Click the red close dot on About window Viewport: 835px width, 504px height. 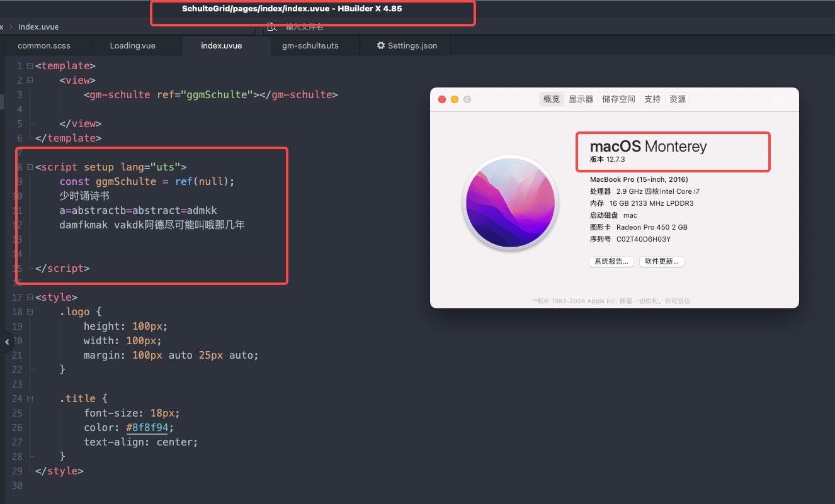tap(442, 99)
